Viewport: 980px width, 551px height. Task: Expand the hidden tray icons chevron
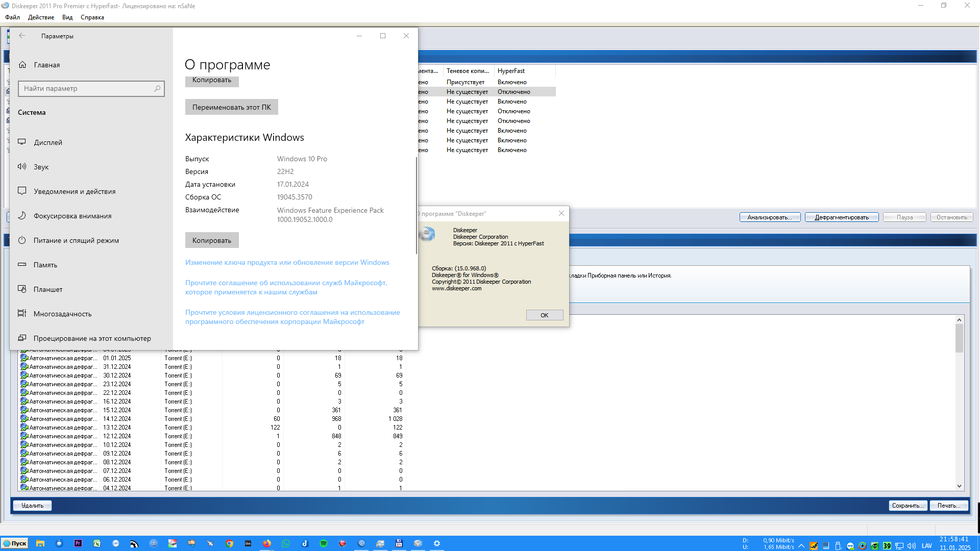[x=801, y=545]
